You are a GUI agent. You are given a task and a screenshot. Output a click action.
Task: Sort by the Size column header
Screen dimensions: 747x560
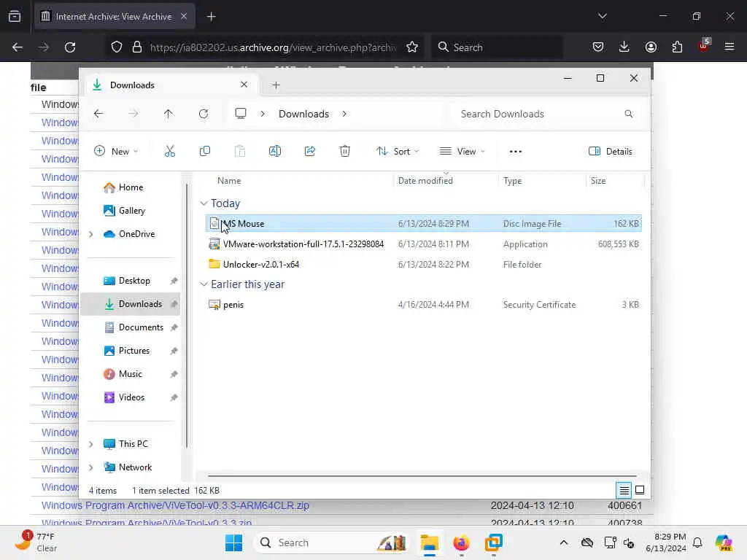(x=598, y=181)
